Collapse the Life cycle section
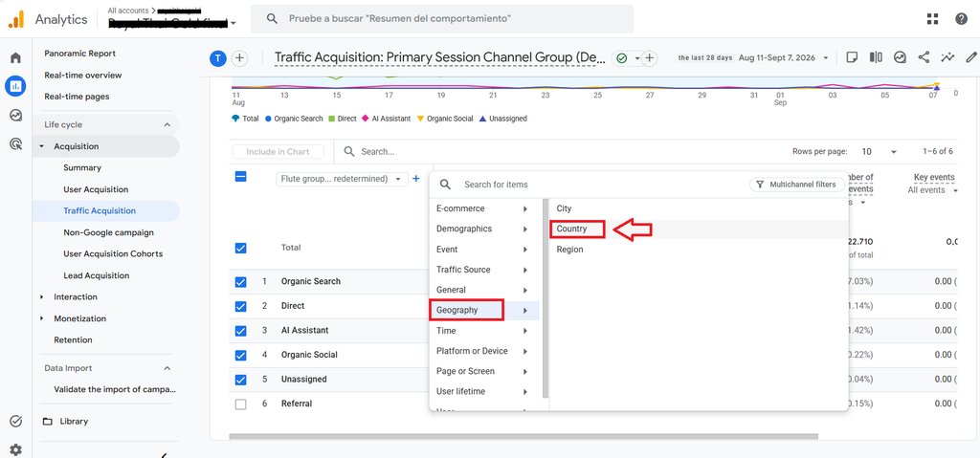The width and height of the screenshot is (980, 458). (x=167, y=125)
